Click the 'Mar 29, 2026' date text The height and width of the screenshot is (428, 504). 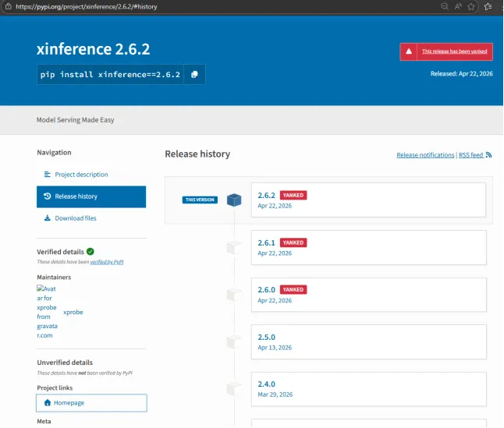click(275, 394)
